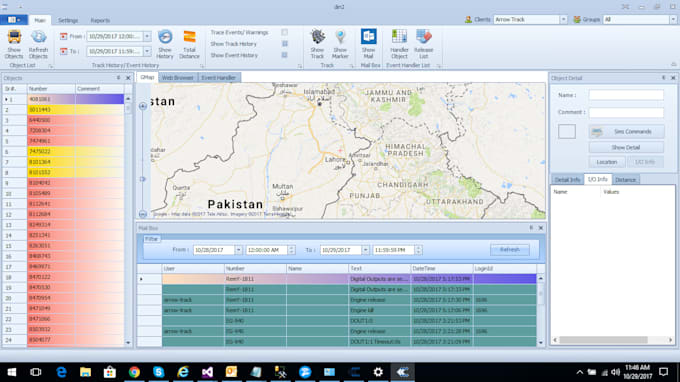Click the Total Distance icon
The image size is (680, 382).
tap(190, 37)
